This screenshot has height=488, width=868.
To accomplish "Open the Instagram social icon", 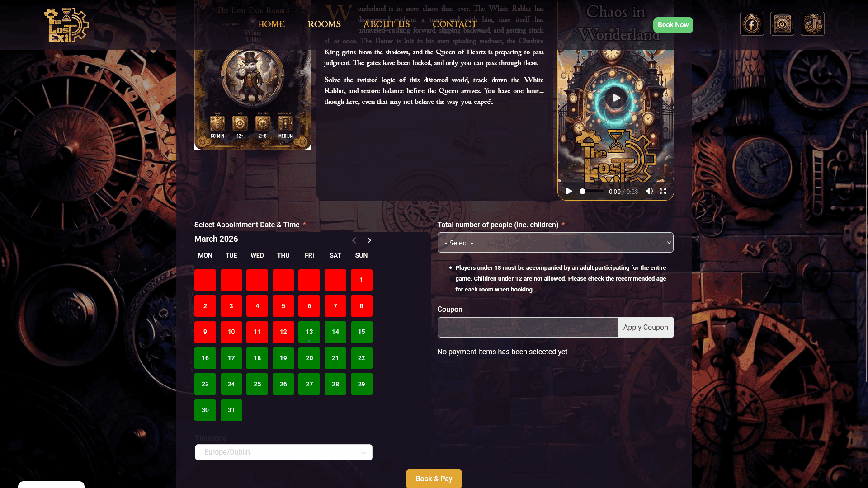I will click(782, 24).
